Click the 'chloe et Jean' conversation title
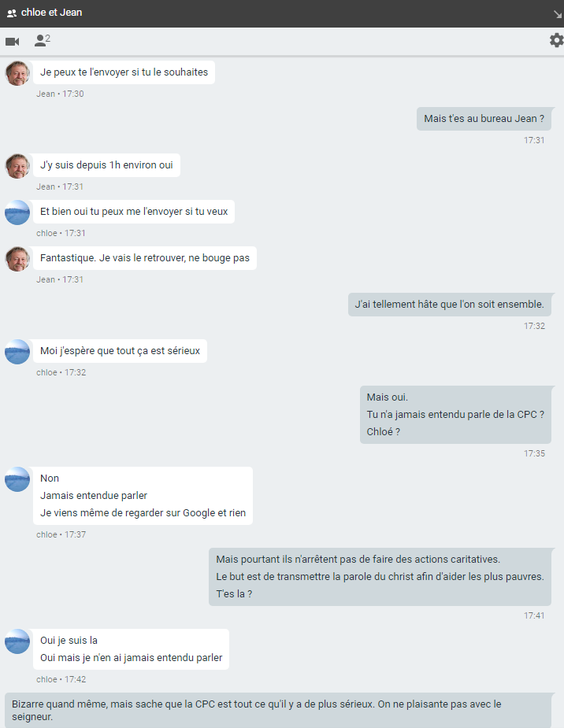Viewport: 564px width, 728px height. pos(51,13)
